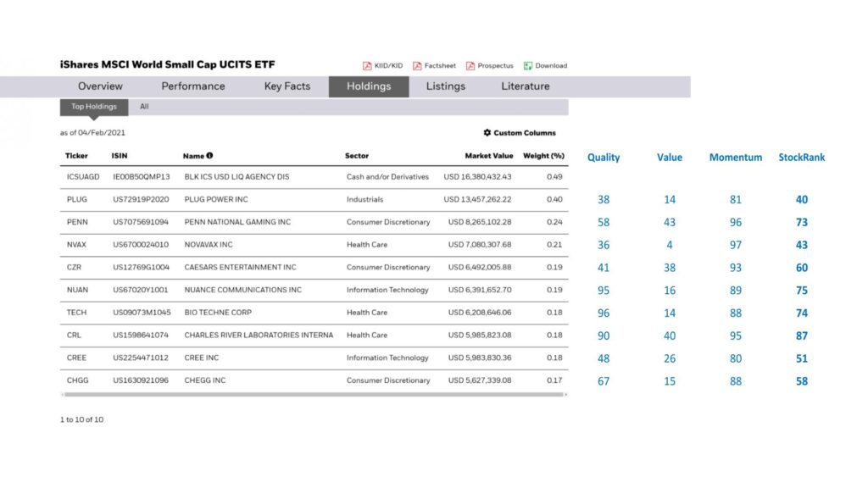The width and height of the screenshot is (868, 488).
Task: Open the Key Facts tab
Action: point(287,86)
